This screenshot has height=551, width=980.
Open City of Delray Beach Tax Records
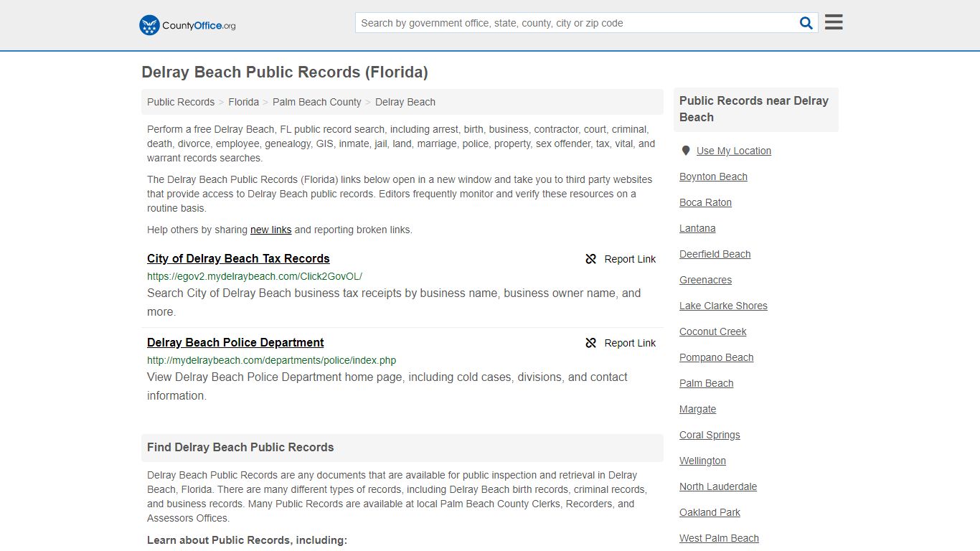click(238, 258)
